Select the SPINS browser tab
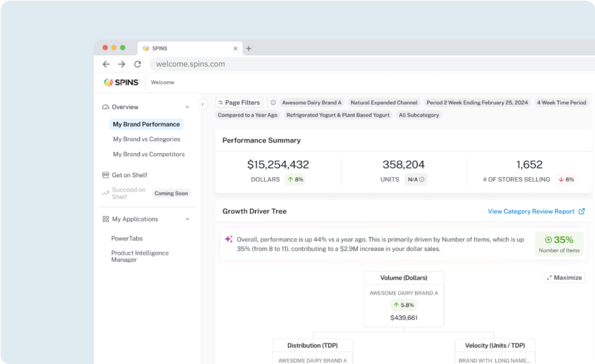Image resolution: width=595 pixels, height=364 pixels. coord(190,49)
